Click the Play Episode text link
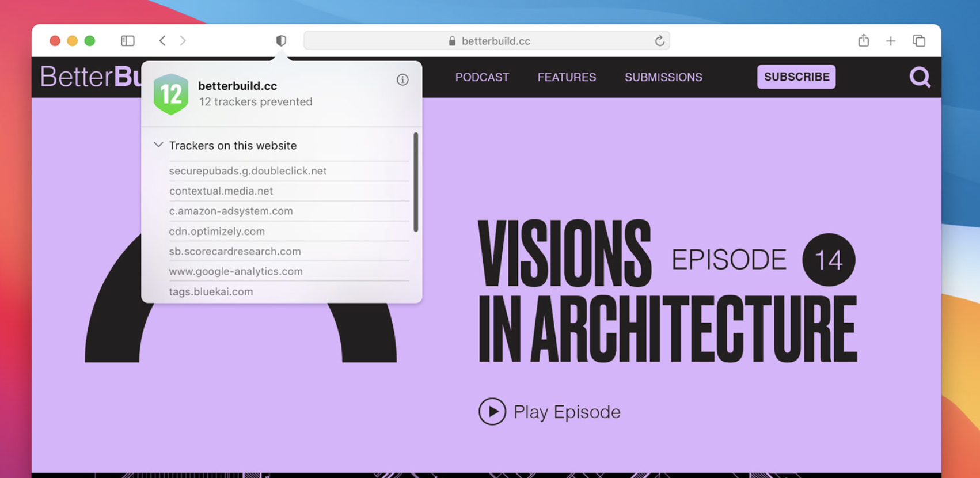 [567, 412]
